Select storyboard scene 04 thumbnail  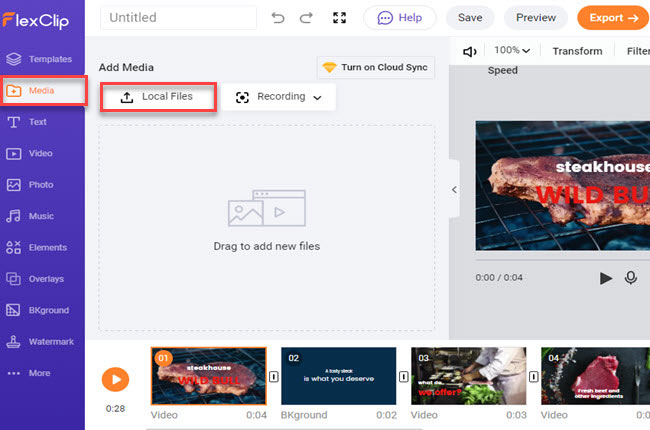pyautogui.click(x=595, y=376)
